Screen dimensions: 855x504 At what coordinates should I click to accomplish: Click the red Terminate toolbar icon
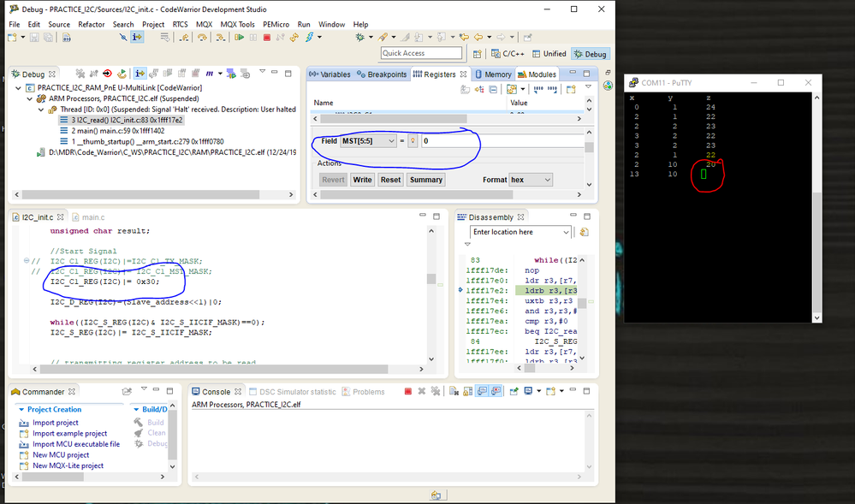pos(267,37)
